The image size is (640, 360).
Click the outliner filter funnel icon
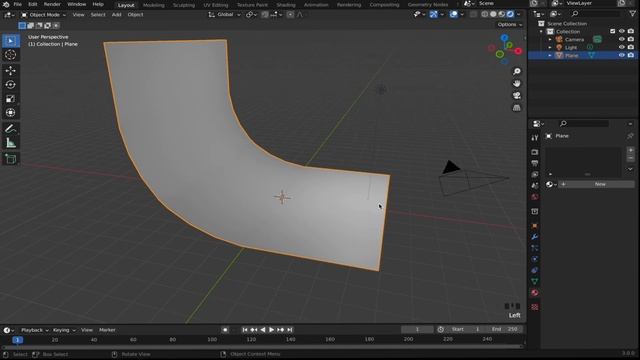point(632,14)
